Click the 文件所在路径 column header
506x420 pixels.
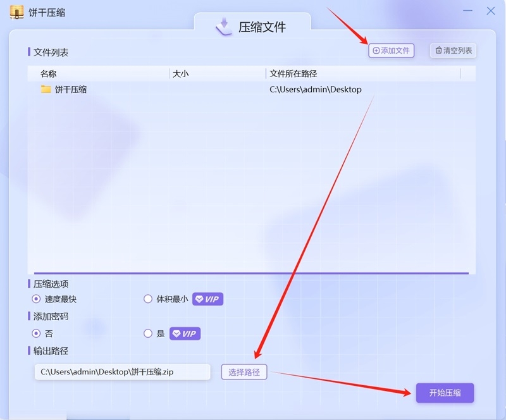(x=293, y=73)
